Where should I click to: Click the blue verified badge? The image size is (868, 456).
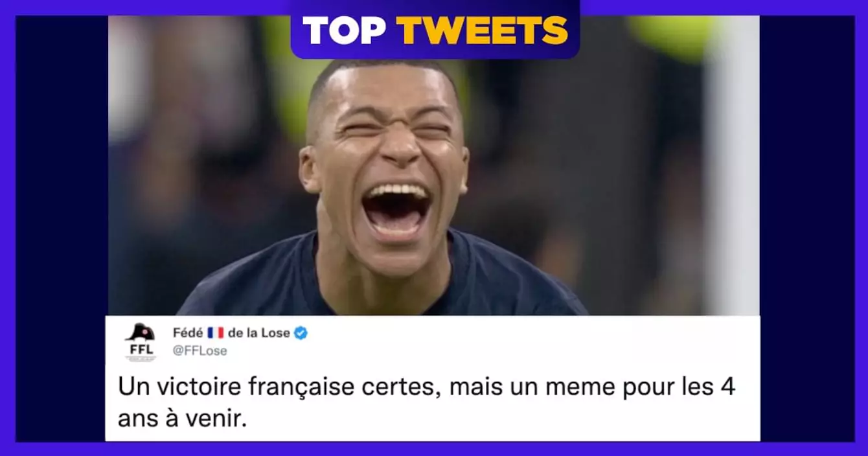301,334
